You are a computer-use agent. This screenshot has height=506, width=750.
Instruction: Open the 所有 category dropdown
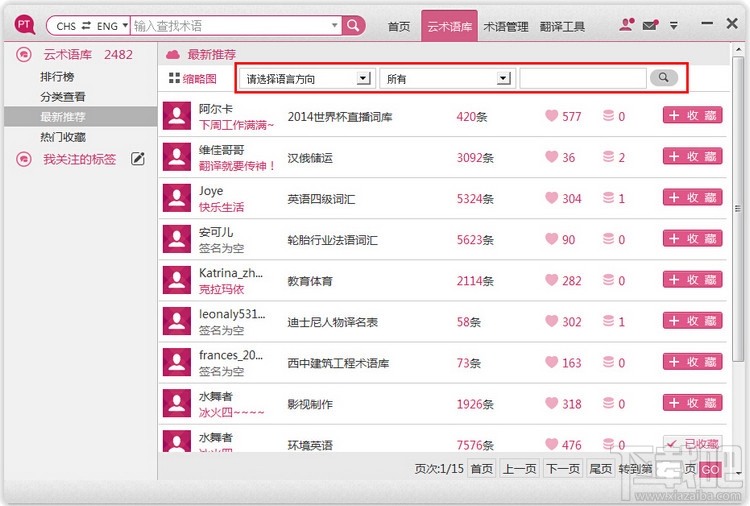[x=504, y=78]
